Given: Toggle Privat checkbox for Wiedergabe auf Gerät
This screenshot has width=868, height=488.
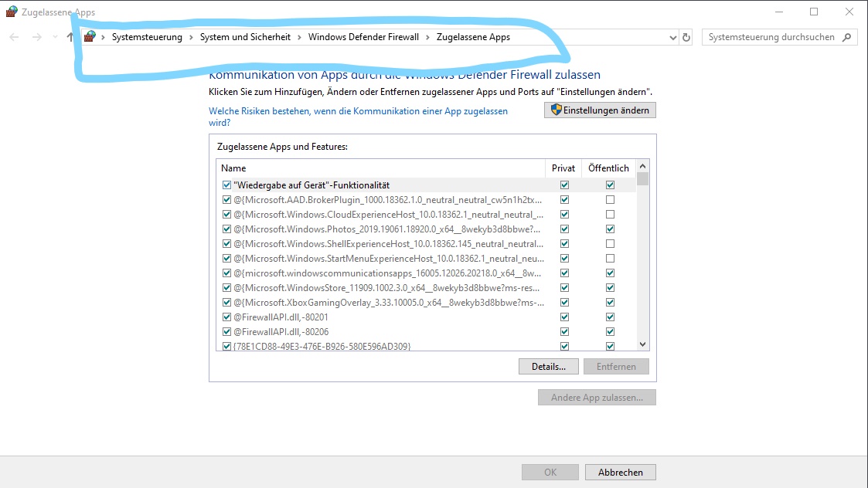Looking at the screenshot, I should 565,185.
